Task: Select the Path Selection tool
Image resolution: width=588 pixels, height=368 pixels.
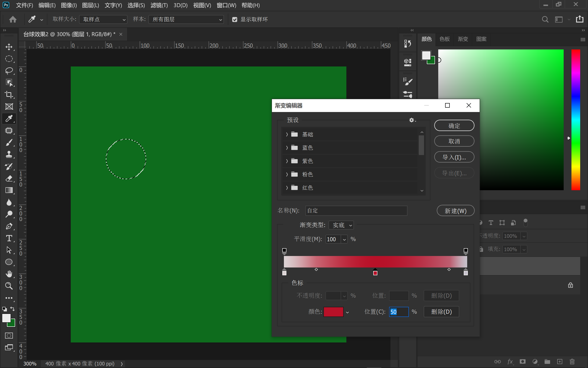Action: [9, 250]
